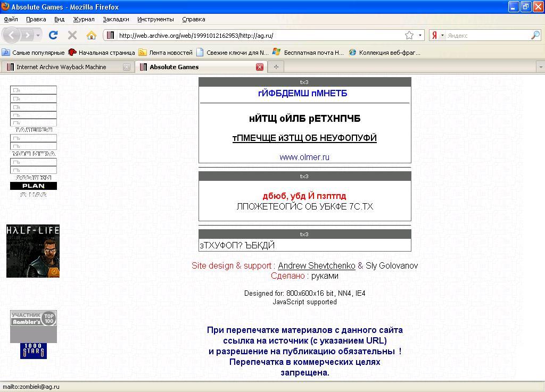The image size is (545, 392).
Task: Open the www.olmer.ru link
Action: click(x=304, y=157)
